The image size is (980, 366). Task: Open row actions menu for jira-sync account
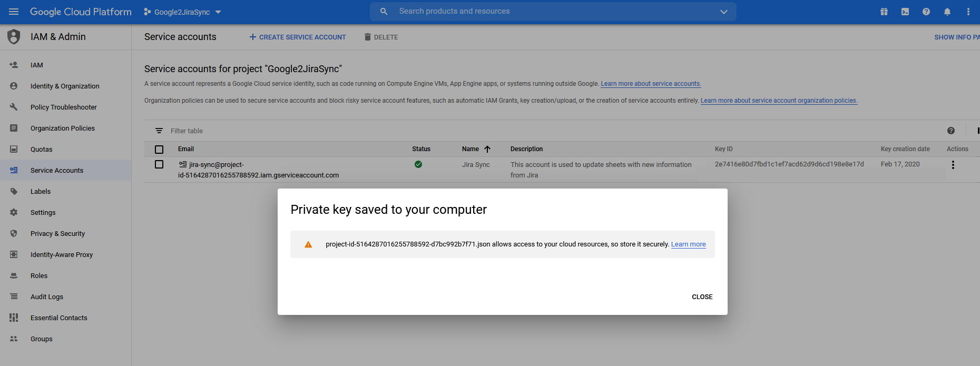pyautogui.click(x=953, y=165)
